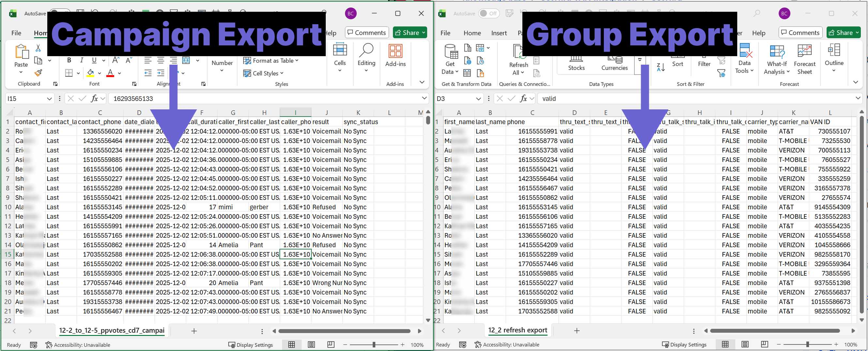
Task: Toggle Italic formatting
Action: 82,60
